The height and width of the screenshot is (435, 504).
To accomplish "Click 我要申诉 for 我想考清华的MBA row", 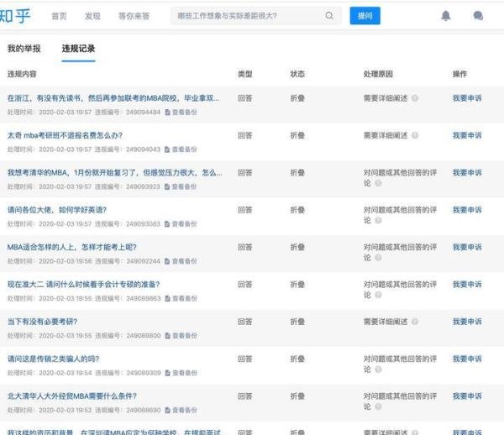I will [x=467, y=172].
